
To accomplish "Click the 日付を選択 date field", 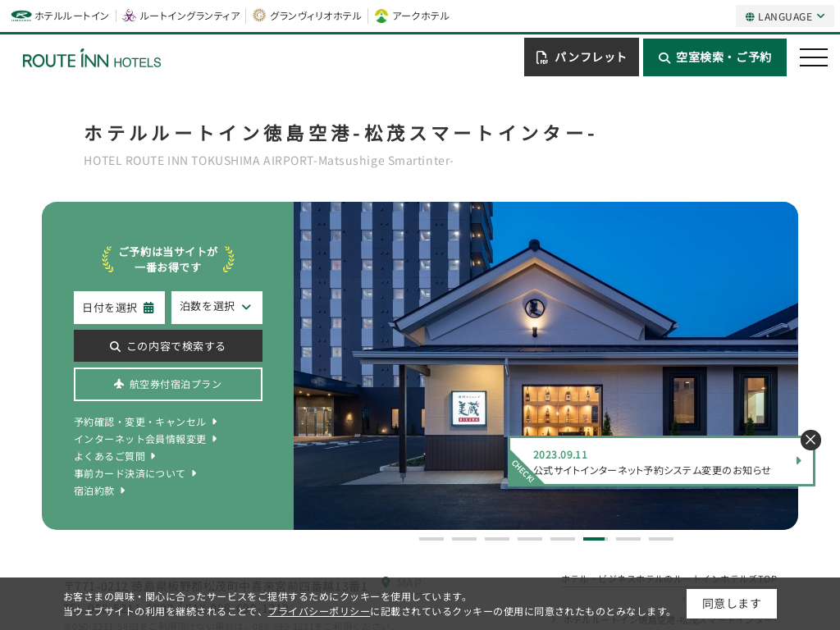I will 119,308.
